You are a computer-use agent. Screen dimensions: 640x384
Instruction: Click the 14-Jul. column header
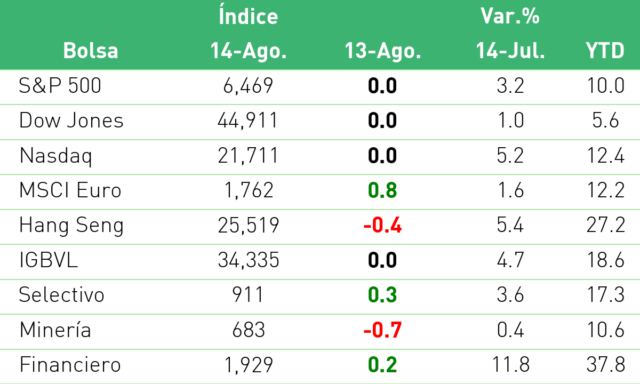[x=510, y=51]
